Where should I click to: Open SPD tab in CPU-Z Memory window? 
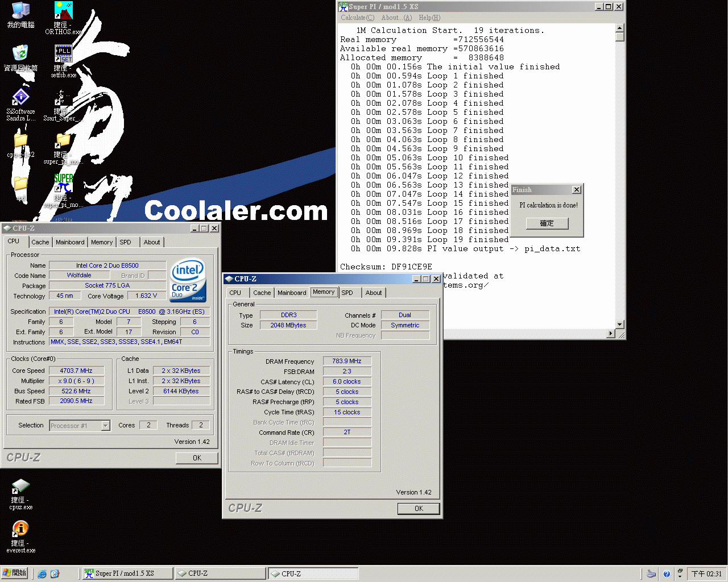click(347, 293)
